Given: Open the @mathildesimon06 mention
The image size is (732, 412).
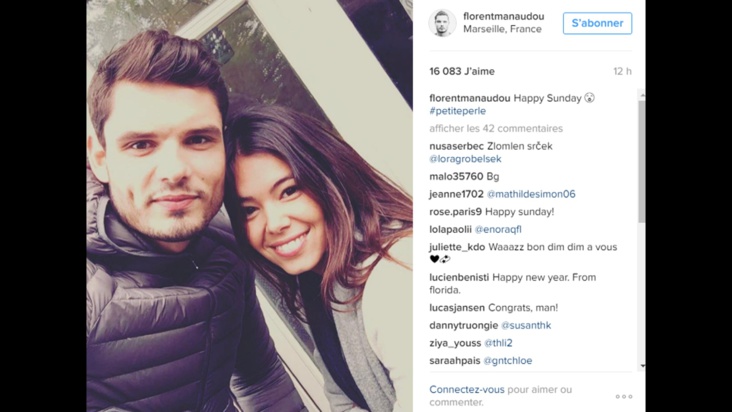Looking at the screenshot, I should click(x=531, y=194).
